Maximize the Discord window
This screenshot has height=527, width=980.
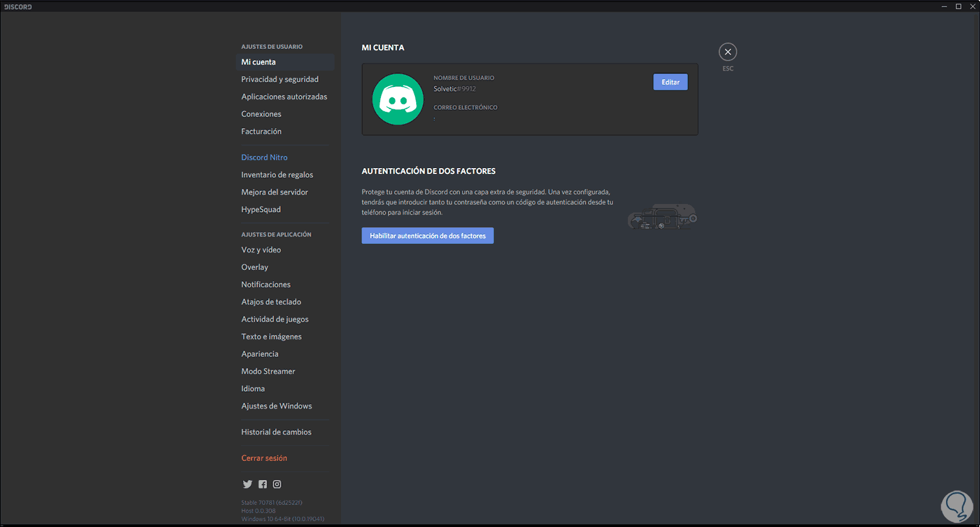pyautogui.click(x=958, y=6)
